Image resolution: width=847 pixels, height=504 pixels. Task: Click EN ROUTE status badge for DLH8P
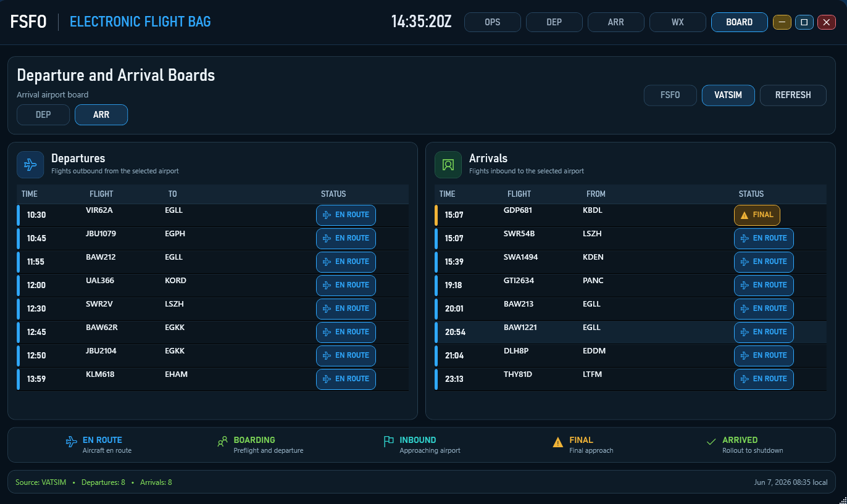click(x=764, y=356)
